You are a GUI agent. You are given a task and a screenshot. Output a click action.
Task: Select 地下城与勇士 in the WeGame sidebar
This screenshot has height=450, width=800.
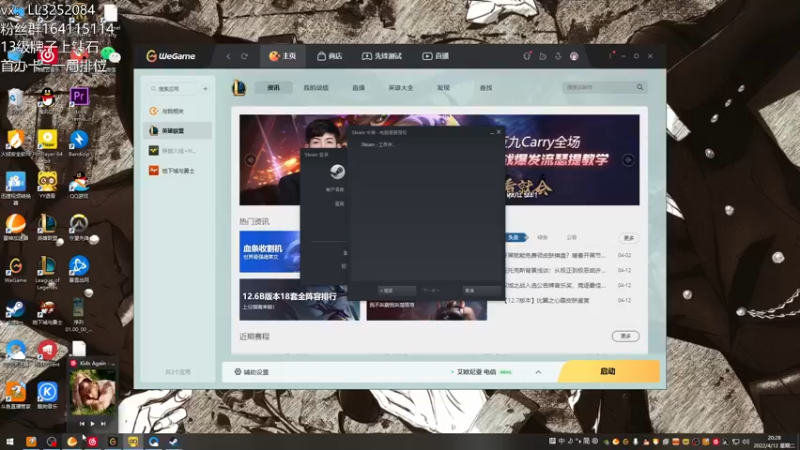tap(178, 171)
